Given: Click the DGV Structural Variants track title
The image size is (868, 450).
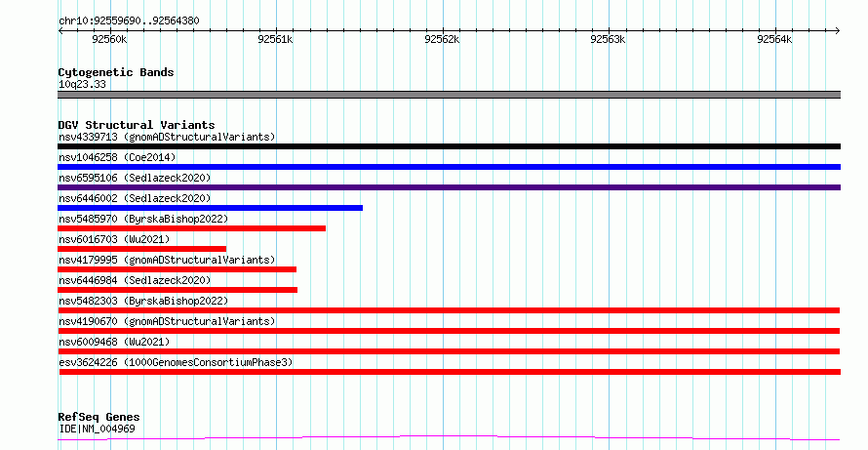Looking at the screenshot, I should pyautogui.click(x=137, y=125).
